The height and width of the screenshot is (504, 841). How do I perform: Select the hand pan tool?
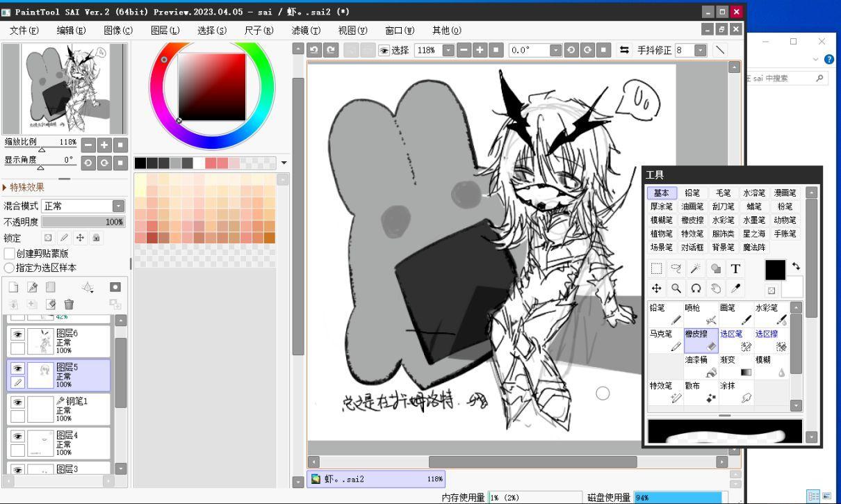715,288
